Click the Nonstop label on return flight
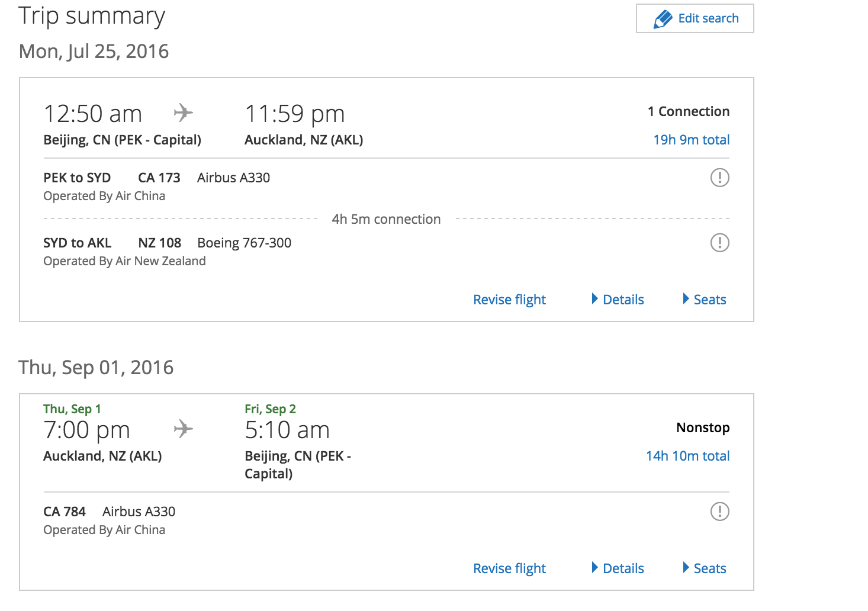The image size is (868, 611). (x=703, y=428)
